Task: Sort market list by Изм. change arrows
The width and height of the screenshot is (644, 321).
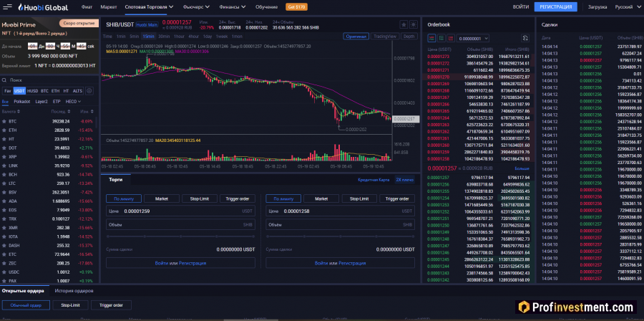Action: click(92, 111)
